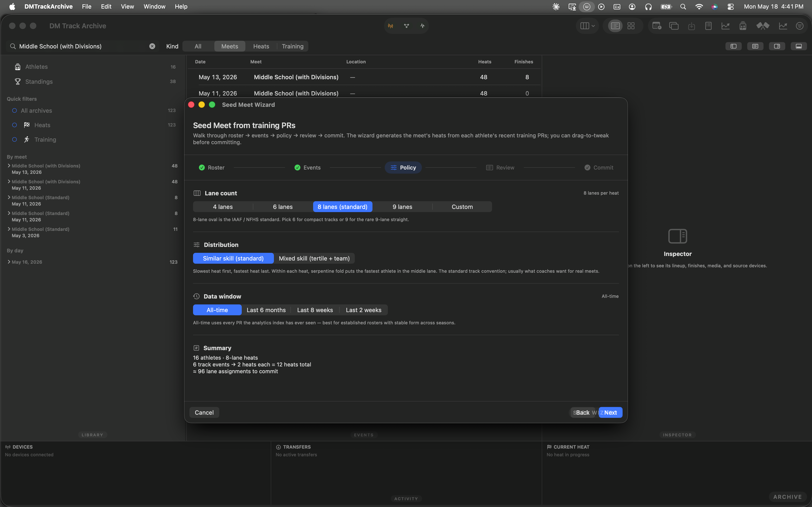Image resolution: width=812 pixels, height=507 pixels.
Task: Toggle the right inspector panel icon
Action: pos(777,46)
